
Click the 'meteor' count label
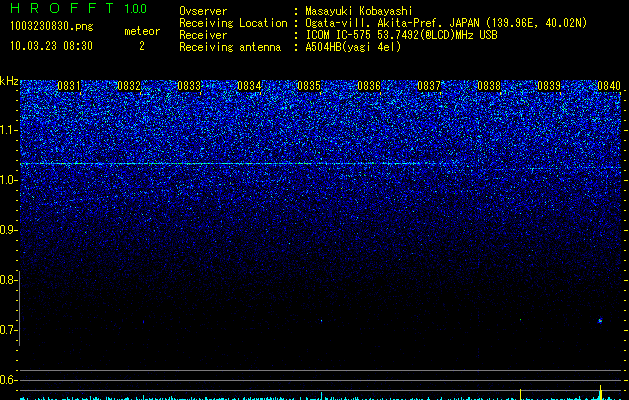click(x=142, y=31)
